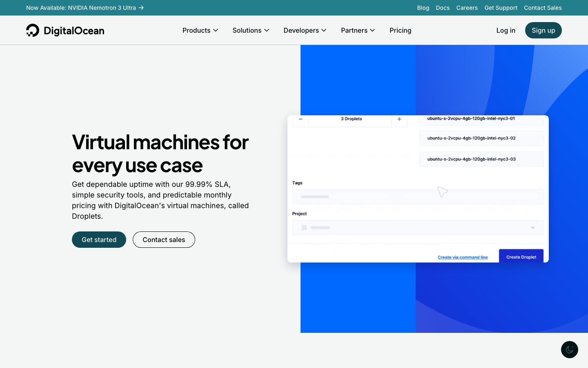
Task: Click the Get started button
Action: 99,240
